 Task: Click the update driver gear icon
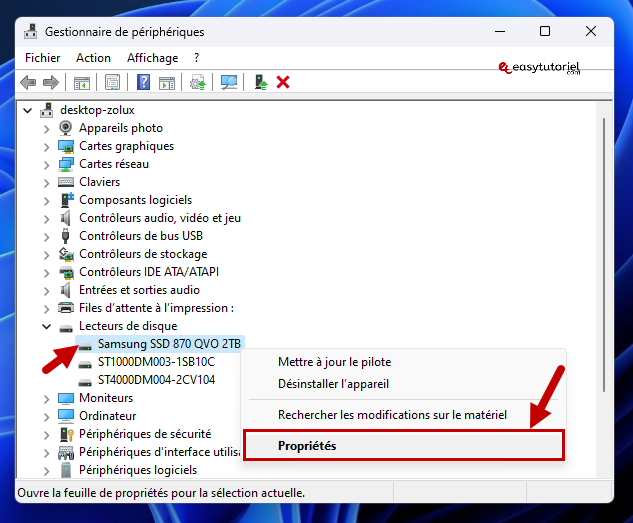click(198, 83)
